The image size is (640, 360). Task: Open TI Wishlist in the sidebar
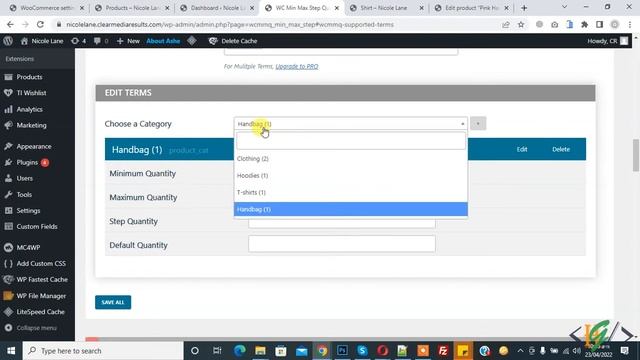pyautogui.click(x=31, y=93)
